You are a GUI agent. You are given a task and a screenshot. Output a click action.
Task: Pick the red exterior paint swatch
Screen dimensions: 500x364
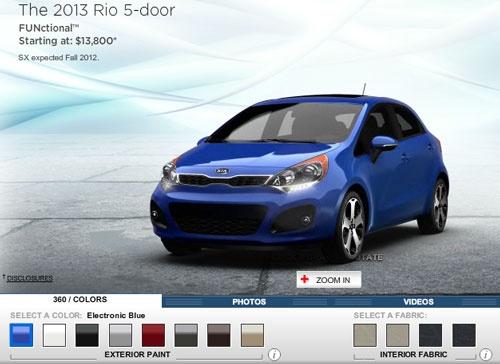coord(153,335)
